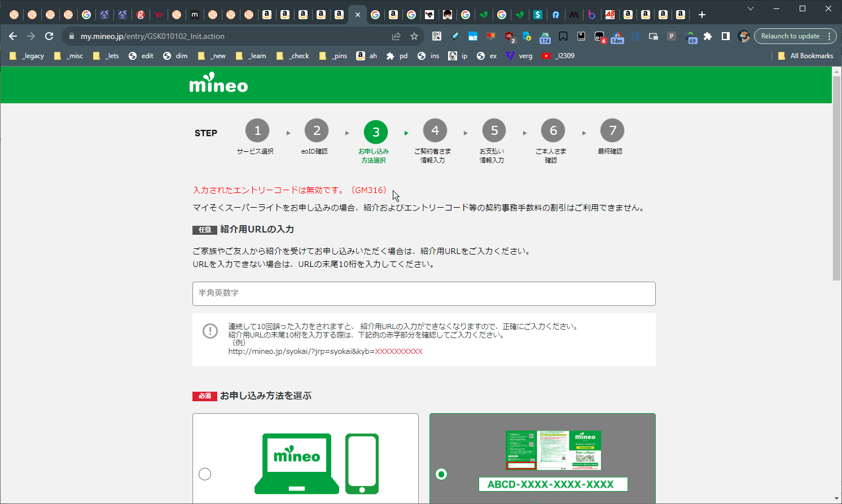
Task: Switch to the green S tab
Action: click(x=538, y=15)
